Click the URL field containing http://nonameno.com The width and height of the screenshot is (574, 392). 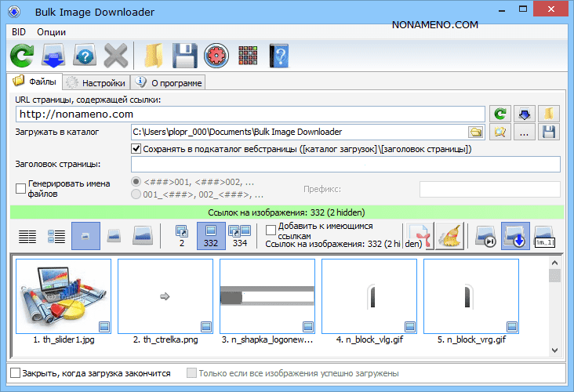pos(249,114)
